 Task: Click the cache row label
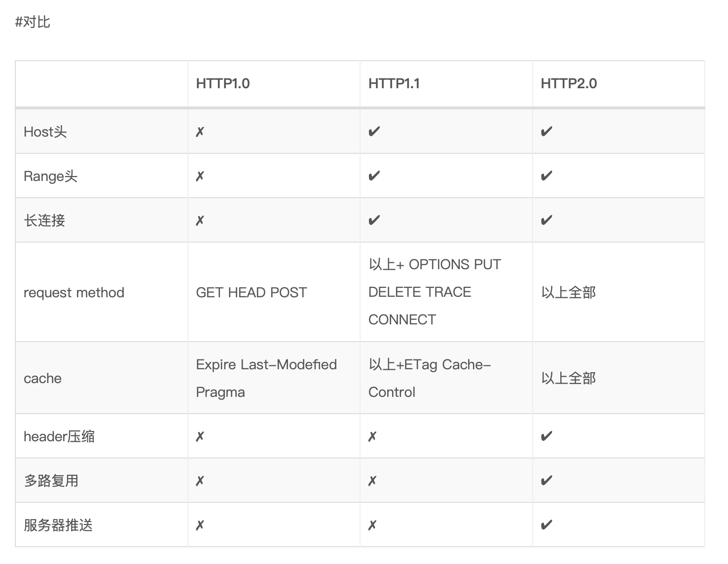[x=42, y=378]
